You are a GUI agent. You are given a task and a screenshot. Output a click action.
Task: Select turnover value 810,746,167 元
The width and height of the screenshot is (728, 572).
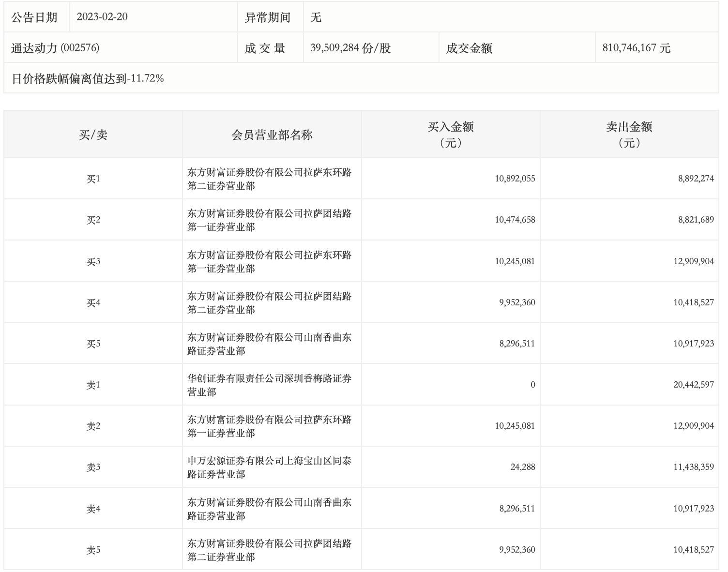[x=637, y=48]
